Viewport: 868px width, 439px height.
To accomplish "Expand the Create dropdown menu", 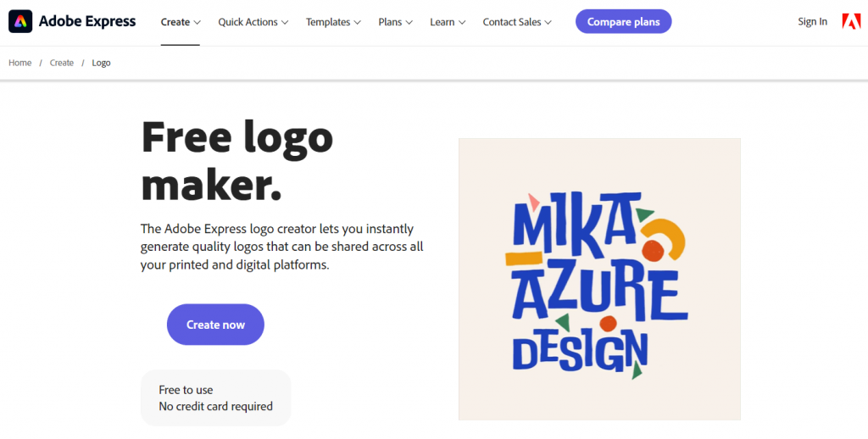I will click(x=181, y=22).
